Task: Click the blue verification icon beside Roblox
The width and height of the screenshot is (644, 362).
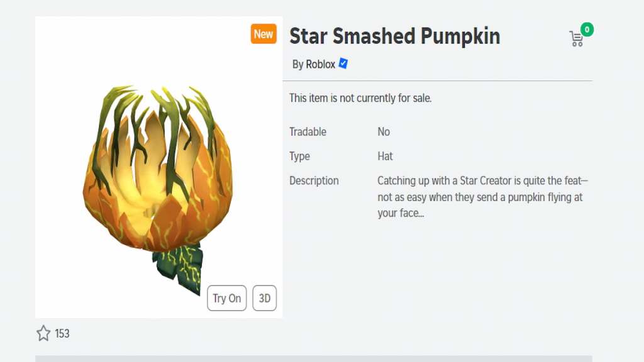Action: click(342, 63)
